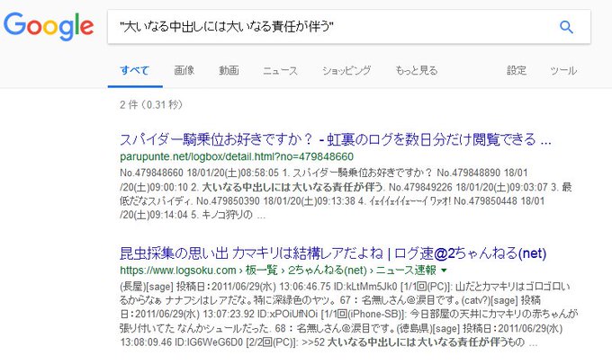Click the snippet text beginning (長屋)[sage]

(348, 315)
